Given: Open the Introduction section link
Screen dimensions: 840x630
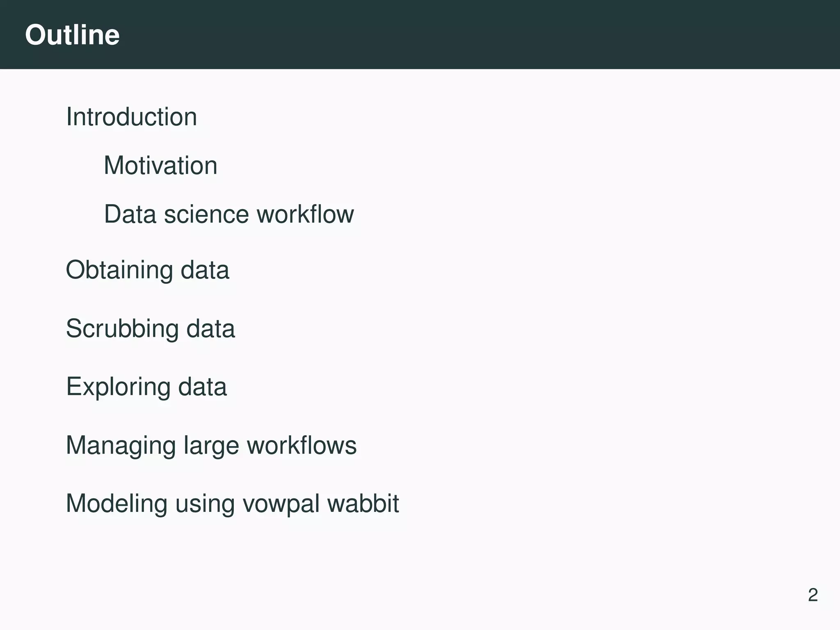Looking at the screenshot, I should 131,117.
